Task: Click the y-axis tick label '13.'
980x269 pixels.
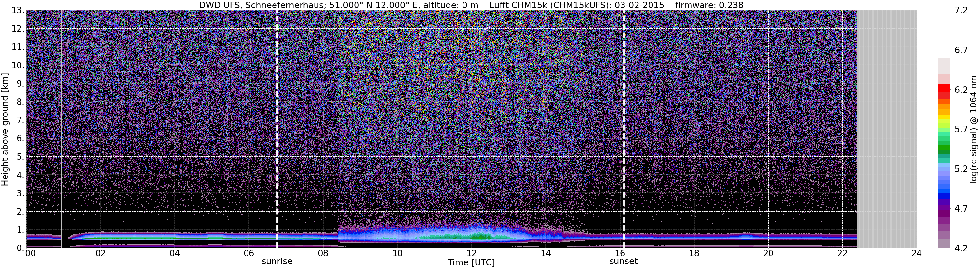Action: pyautogui.click(x=18, y=11)
